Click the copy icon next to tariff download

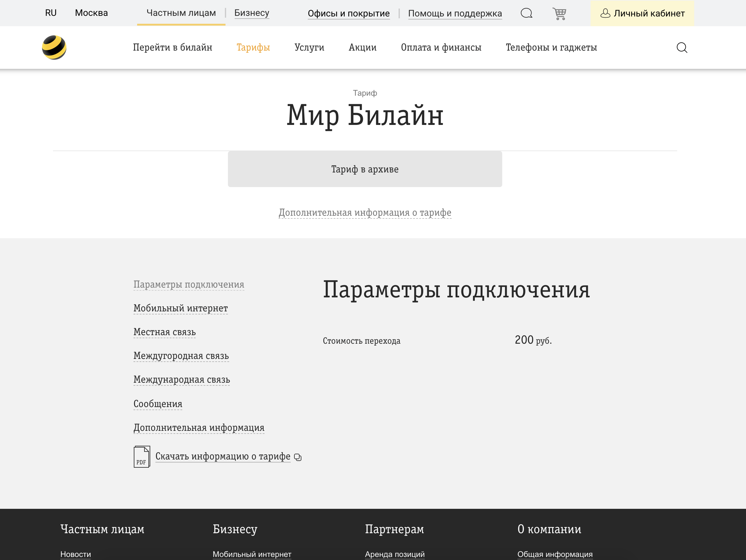point(298,458)
